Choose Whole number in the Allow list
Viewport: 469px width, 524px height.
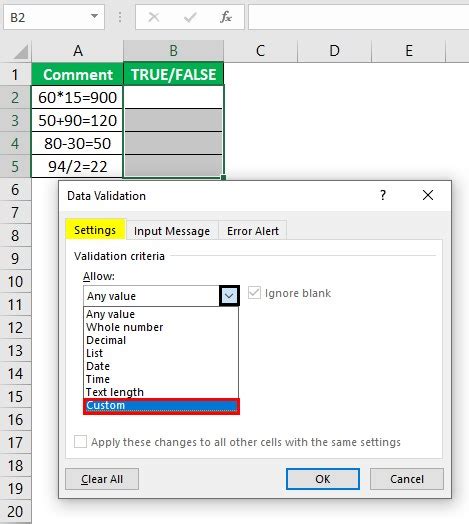coord(124,327)
